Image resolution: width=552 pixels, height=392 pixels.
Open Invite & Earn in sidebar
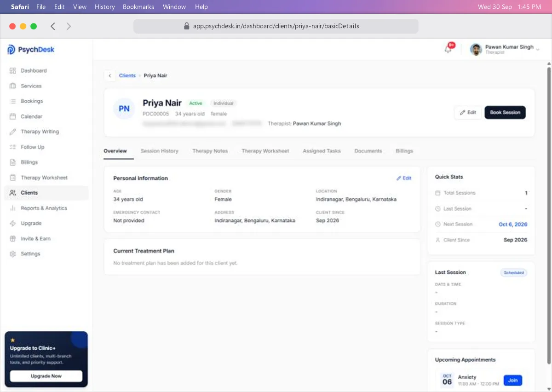pos(46,239)
